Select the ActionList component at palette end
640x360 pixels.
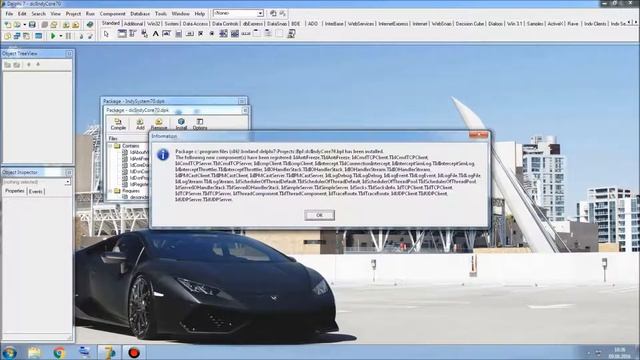(291, 34)
